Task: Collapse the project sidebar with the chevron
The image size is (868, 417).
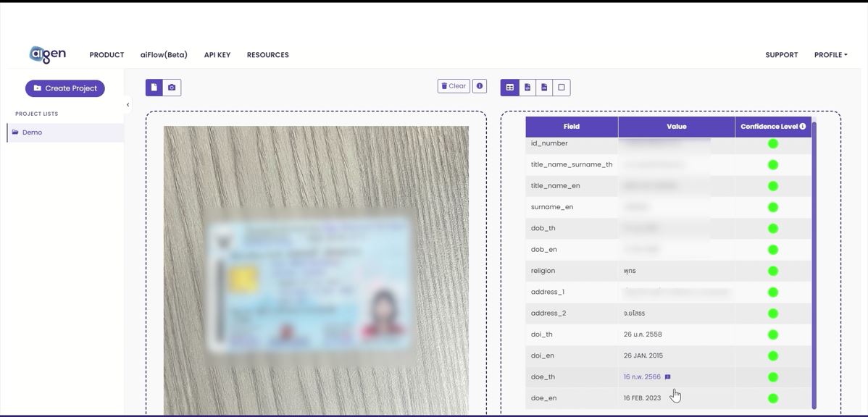Action: coord(128,104)
